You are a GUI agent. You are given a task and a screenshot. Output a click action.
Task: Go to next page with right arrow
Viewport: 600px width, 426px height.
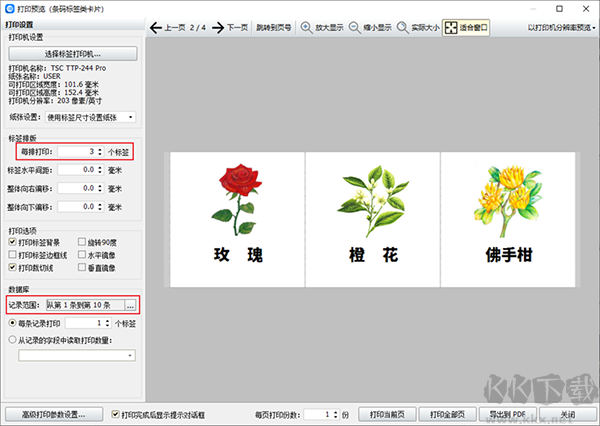point(218,28)
